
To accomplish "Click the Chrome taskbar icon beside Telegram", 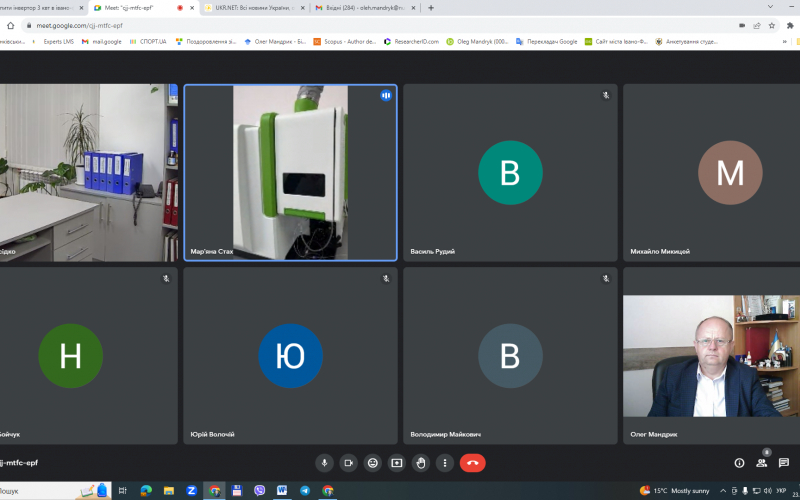I will point(328,491).
